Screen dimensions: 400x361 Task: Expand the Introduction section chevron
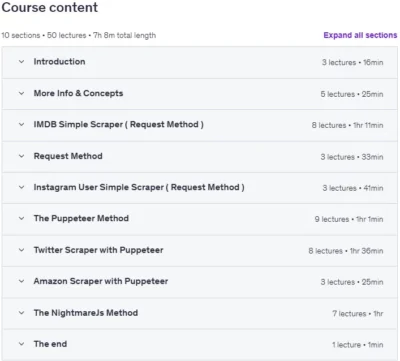click(21, 62)
